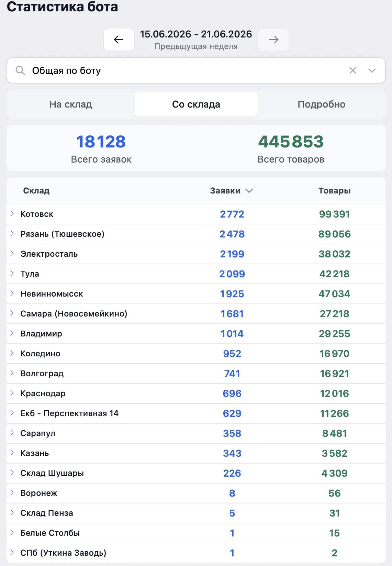Expand the Самара (Новосемейкино) row
The image size is (392, 566).
pyautogui.click(x=12, y=313)
